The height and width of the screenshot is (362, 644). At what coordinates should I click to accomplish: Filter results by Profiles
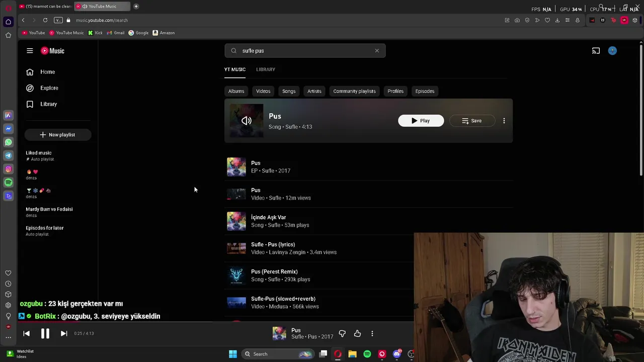[395, 91]
